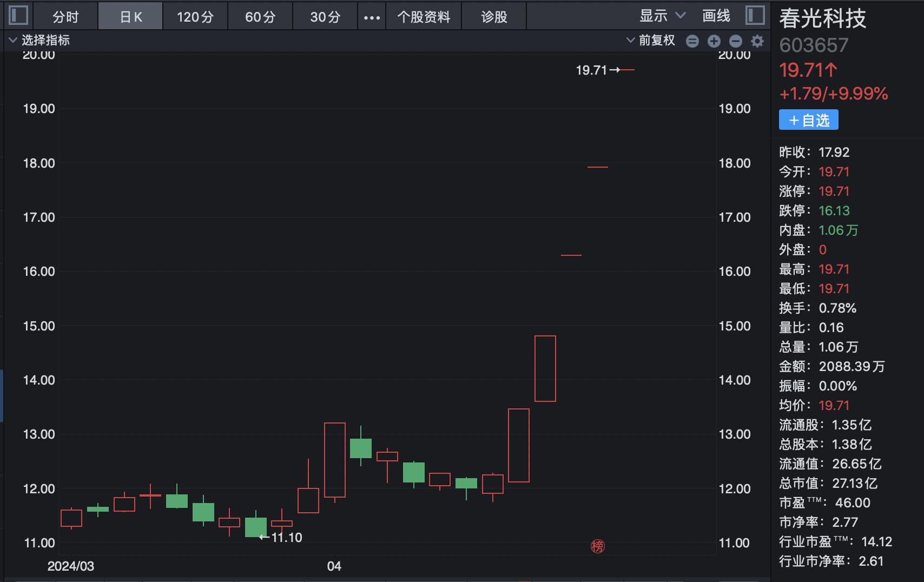Image resolution: width=924 pixels, height=582 pixels.
Task: Click the change value +1.79/+9.99%
Action: pos(834,94)
